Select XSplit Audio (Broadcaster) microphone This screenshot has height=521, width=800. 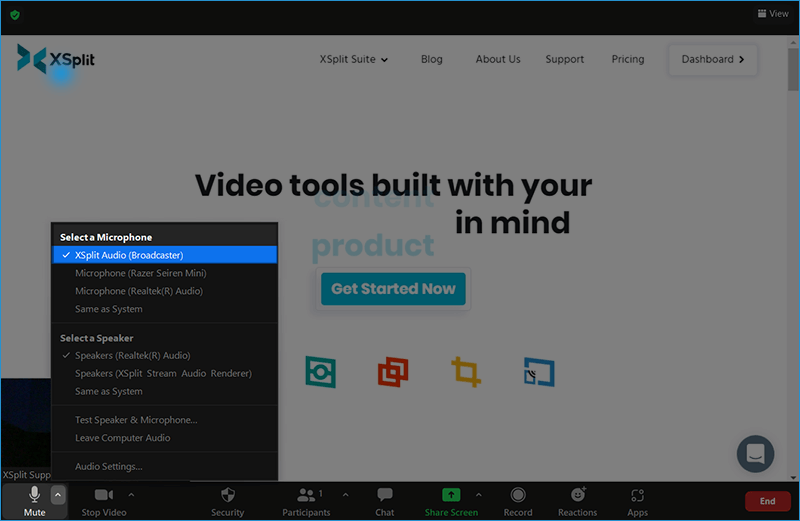coord(165,255)
